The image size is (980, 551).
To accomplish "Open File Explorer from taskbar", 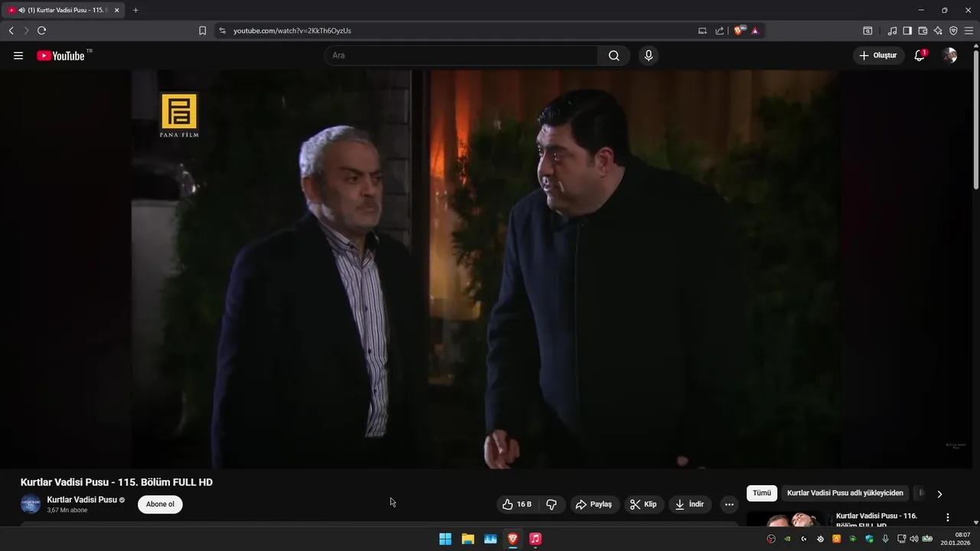I will click(x=468, y=539).
